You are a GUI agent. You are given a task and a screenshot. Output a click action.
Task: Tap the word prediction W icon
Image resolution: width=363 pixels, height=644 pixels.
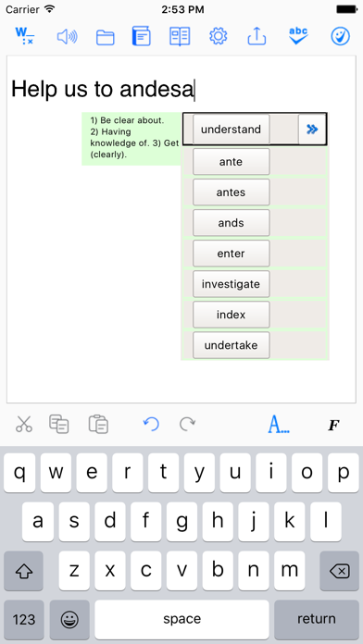coord(24,37)
